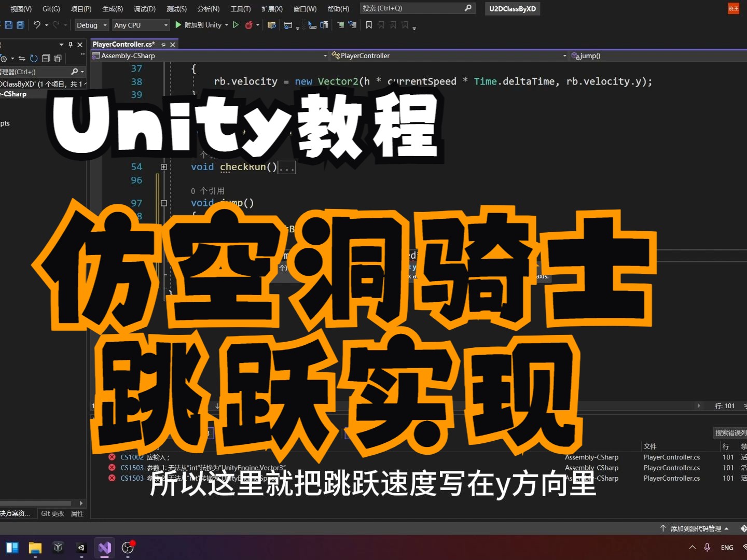Switch to the 属性 tab
This screenshot has height=560, width=747.
tap(77, 513)
